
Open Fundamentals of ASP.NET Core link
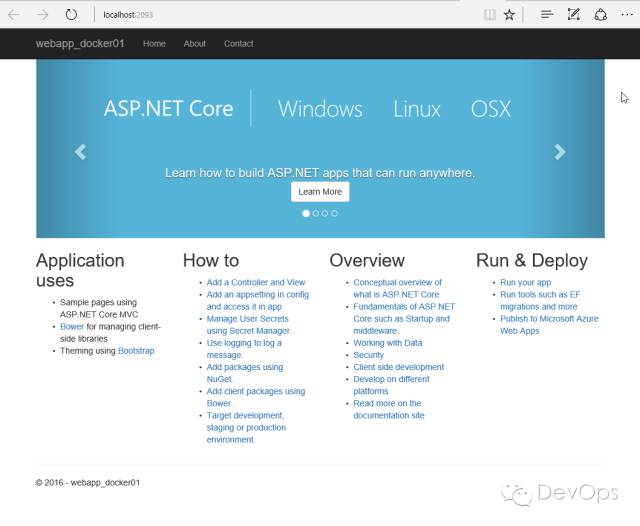pyautogui.click(x=404, y=319)
